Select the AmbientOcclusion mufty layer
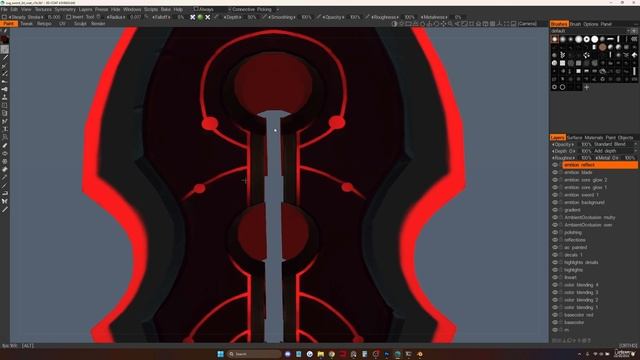640x360 pixels. coord(590,218)
